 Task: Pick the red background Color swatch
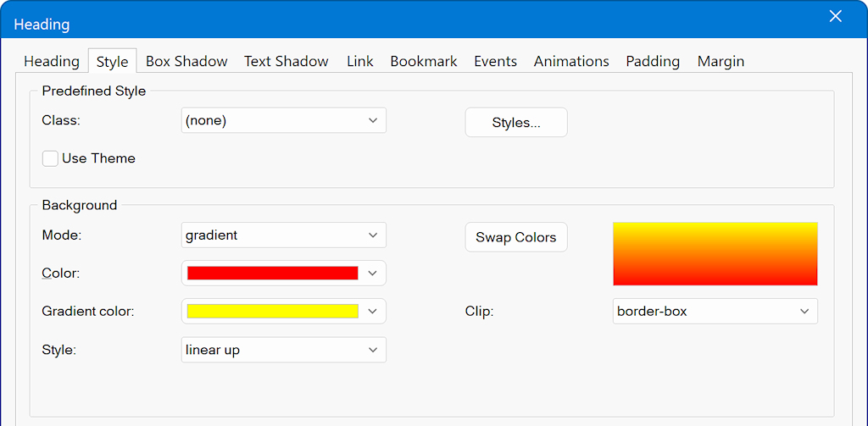[272, 273]
